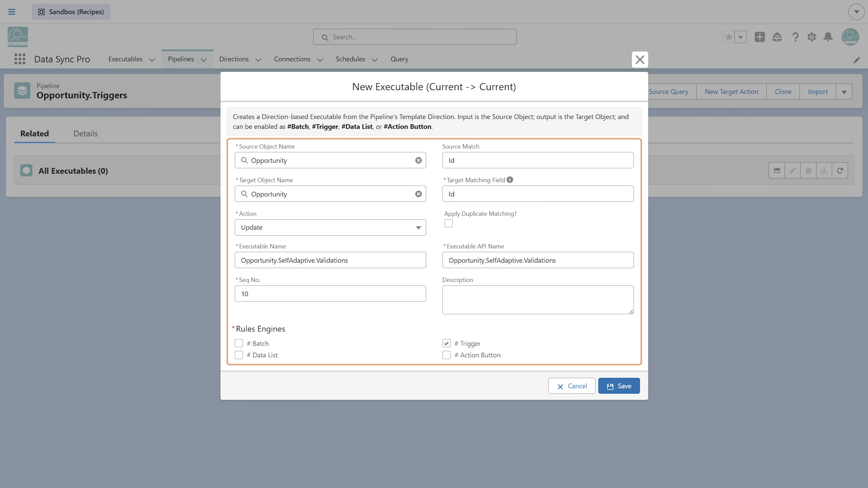Click the search magnifier in Source Object Name

click(244, 160)
